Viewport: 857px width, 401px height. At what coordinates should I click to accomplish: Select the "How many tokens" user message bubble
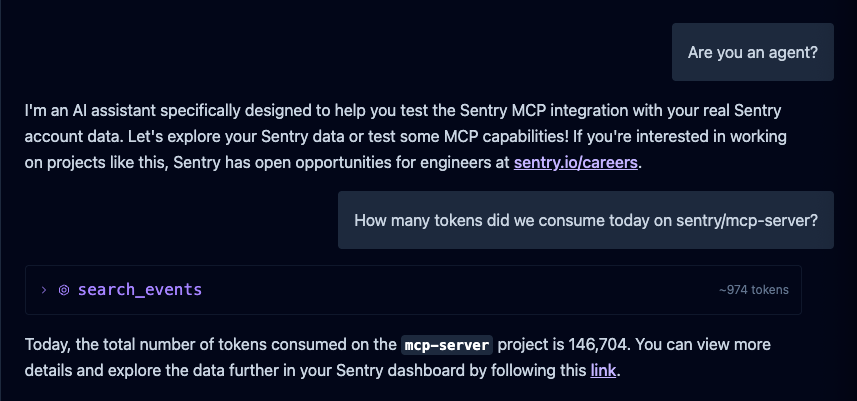point(586,220)
